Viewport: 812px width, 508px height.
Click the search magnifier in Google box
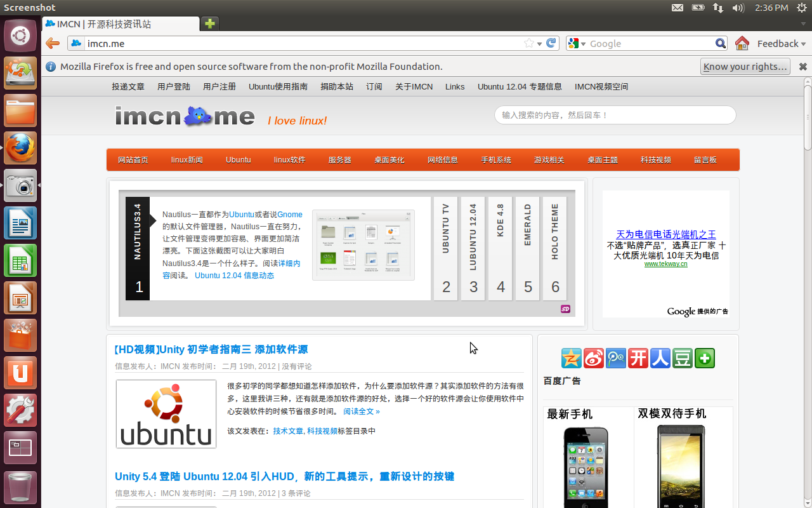coord(721,43)
